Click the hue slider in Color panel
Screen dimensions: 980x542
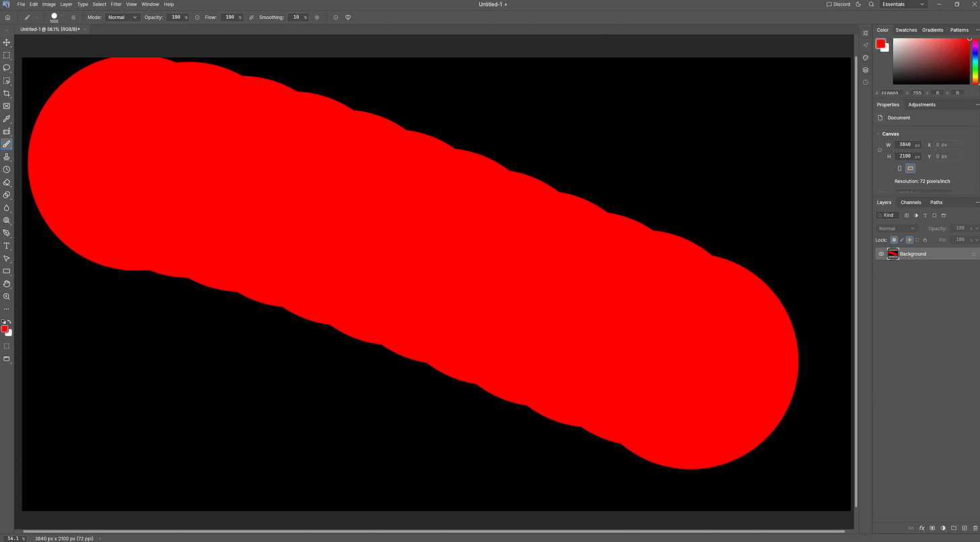pyautogui.click(x=975, y=61)
